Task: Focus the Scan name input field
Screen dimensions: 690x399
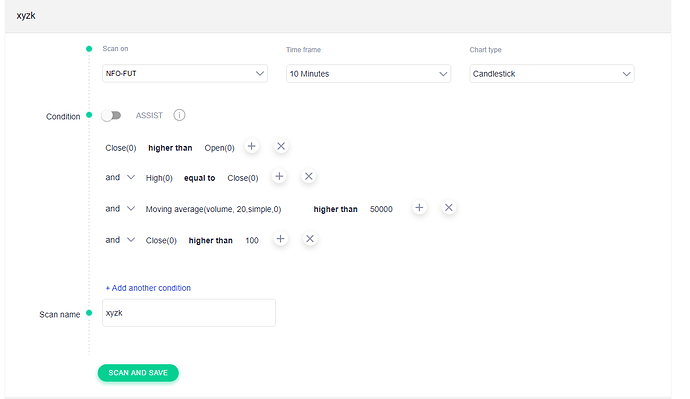Action: click(x=189, y=313)
